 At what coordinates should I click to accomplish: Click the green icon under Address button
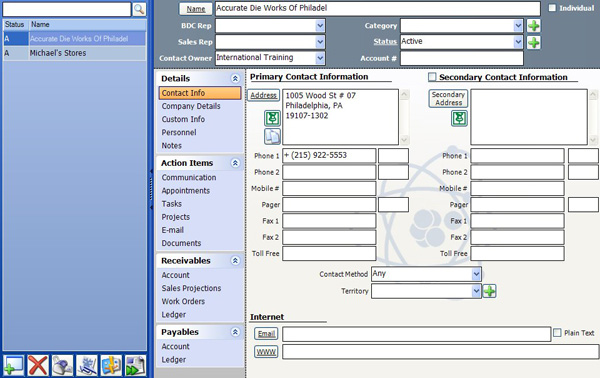click(272, 119)
